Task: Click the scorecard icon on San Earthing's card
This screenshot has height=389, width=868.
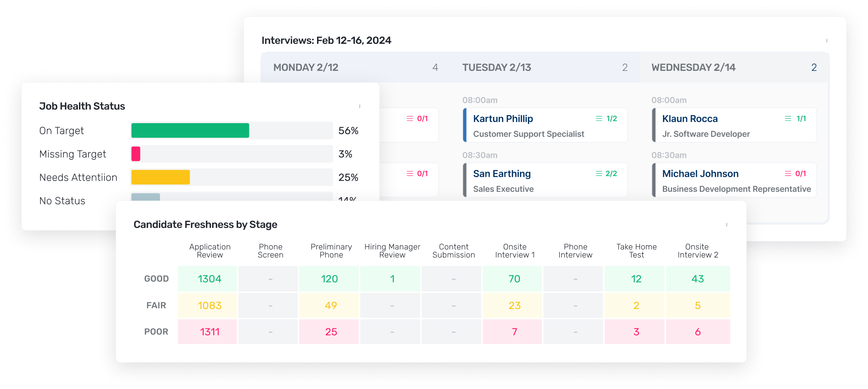Action: tap(599, 173)
